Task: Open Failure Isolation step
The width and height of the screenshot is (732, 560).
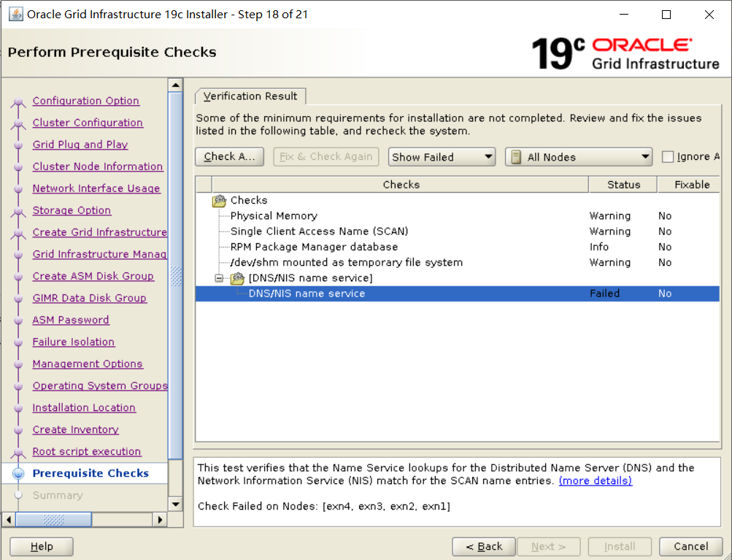Action: (74, 342)
